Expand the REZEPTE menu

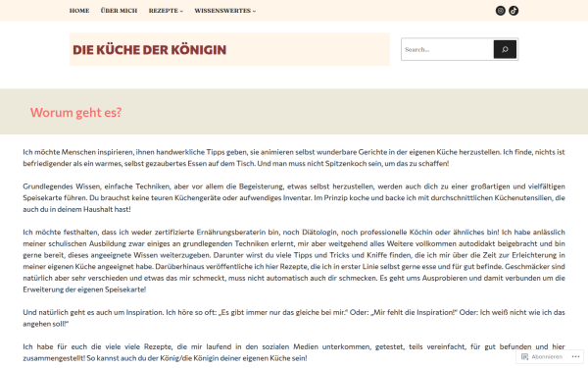166,11
